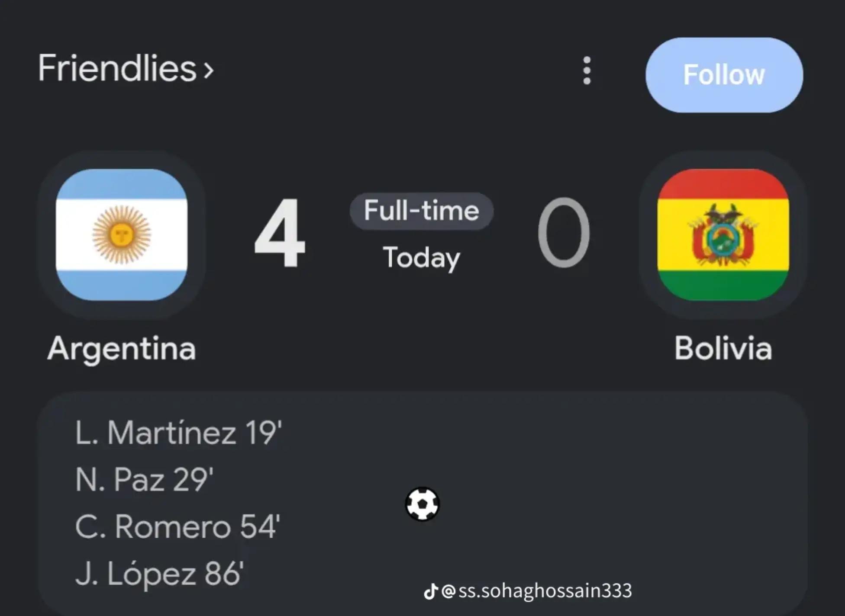Viewport: 845px width, 616px height.
Task: Click the soccer ball goal icon
Action: tap(422, 504)
